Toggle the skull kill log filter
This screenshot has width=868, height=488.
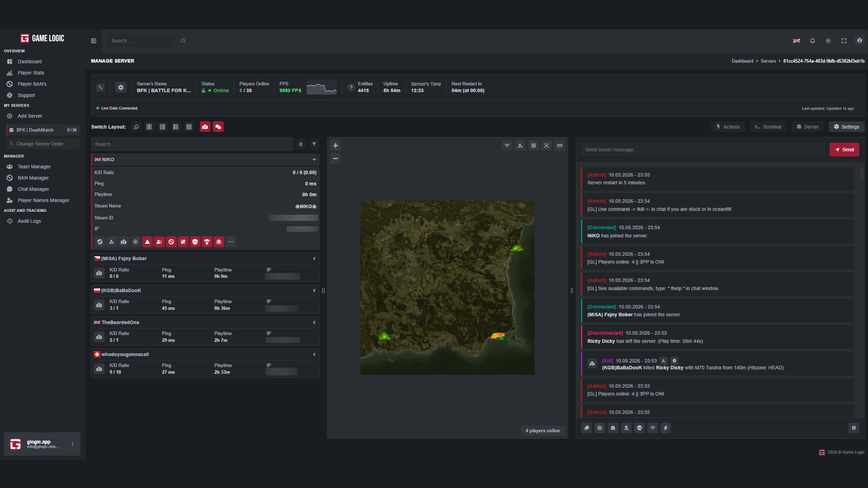pyautogui.click(x=639, y=428)
